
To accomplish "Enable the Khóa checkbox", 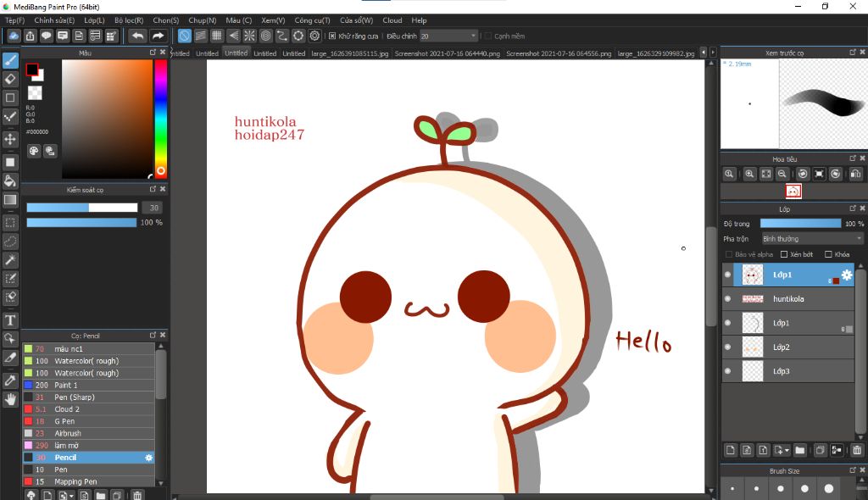I will pyautogui.click(x=828, y=254).
